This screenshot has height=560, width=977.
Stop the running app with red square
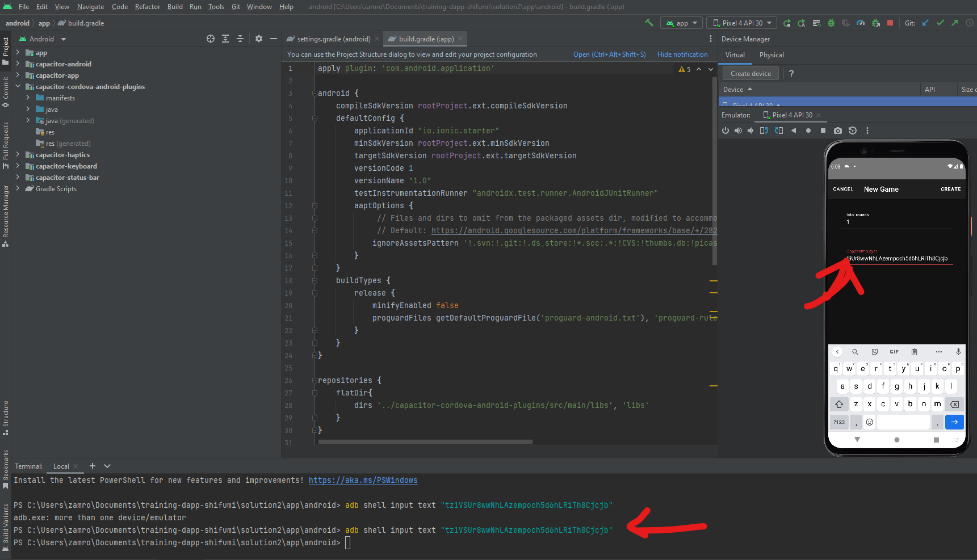(890, 23)
